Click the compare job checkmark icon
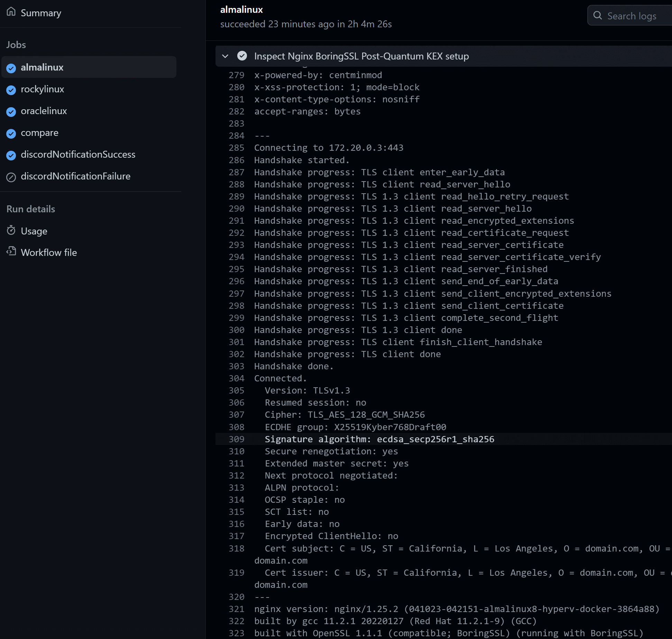Image resolution: width=672 pixels, height=639 pixels. [11, 133]
